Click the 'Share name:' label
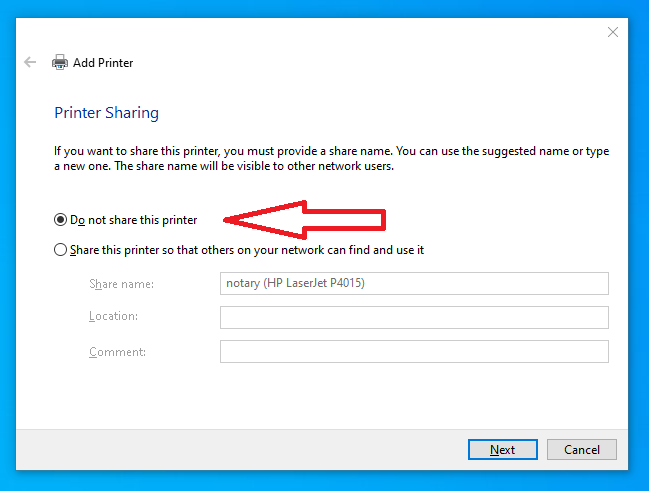The width and height of the screenshot is (649, 491). click(x=121, y=284)
